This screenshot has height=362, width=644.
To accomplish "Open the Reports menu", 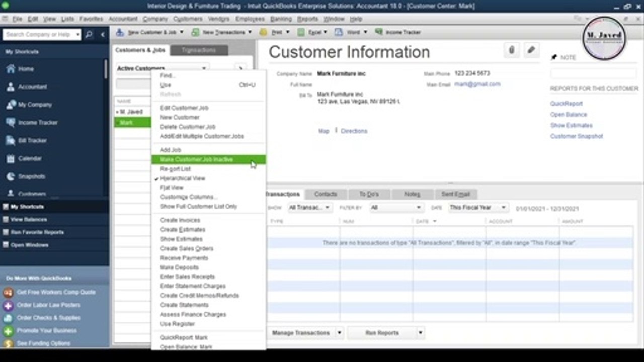I will click(x=307, y=19).
